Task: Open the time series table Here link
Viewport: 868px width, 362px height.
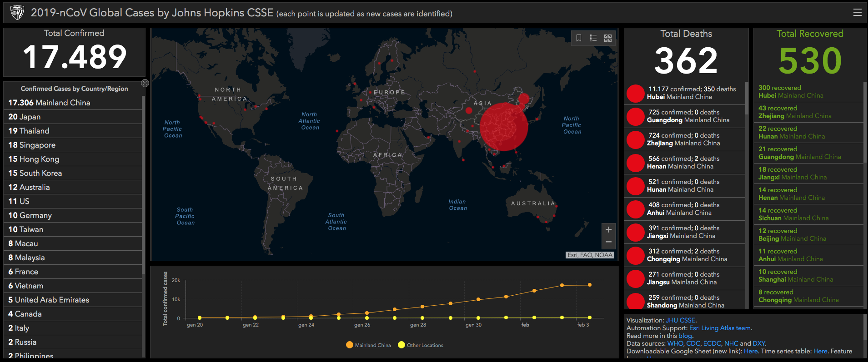Action: (x=820, y=351)
